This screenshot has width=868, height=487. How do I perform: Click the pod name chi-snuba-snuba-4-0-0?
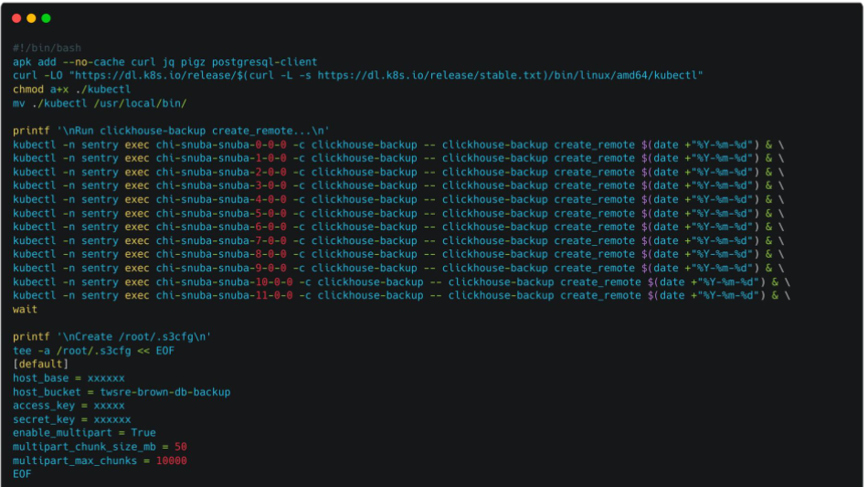221,199
